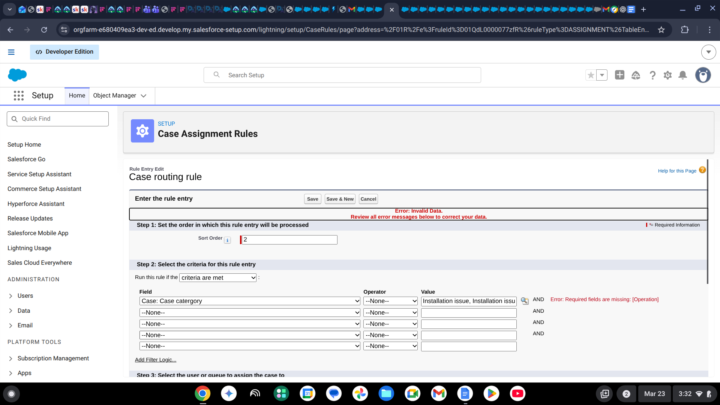
Task: Go back in browser history
Action: [11, 29]
